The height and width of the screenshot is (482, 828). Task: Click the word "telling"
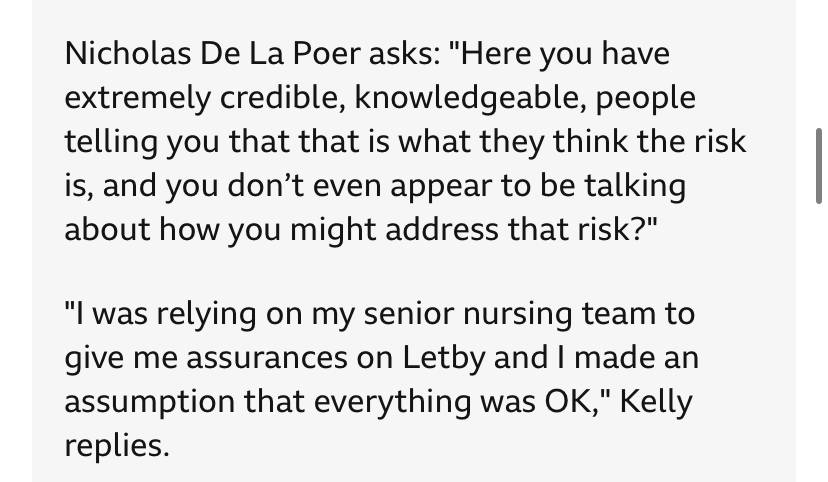coord(111,143)
